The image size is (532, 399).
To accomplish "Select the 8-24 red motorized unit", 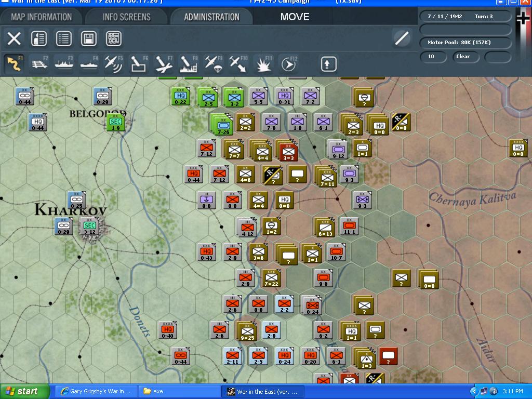I will (312, 305).
